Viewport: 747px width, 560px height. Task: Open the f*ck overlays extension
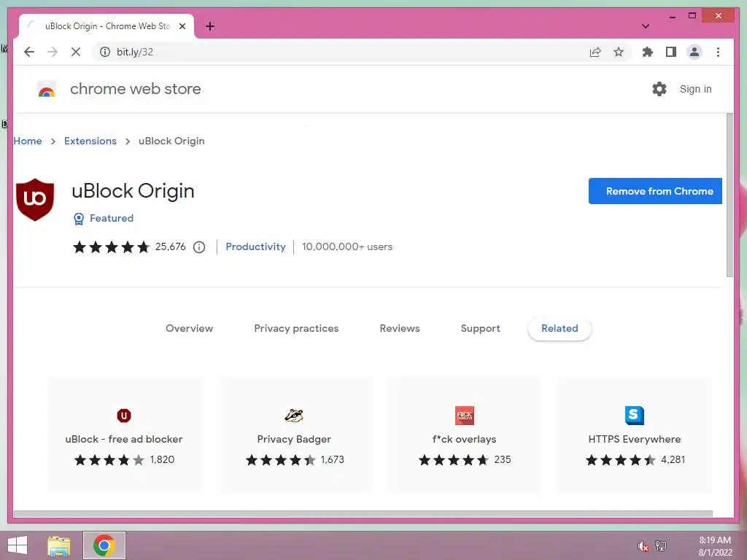coord(465,435)
